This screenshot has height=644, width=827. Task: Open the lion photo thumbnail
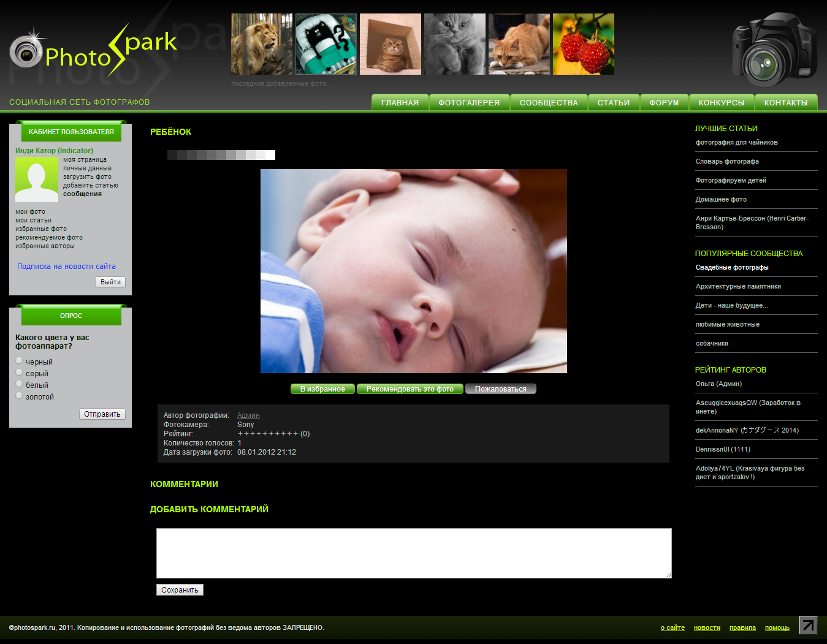coord(262,44)
